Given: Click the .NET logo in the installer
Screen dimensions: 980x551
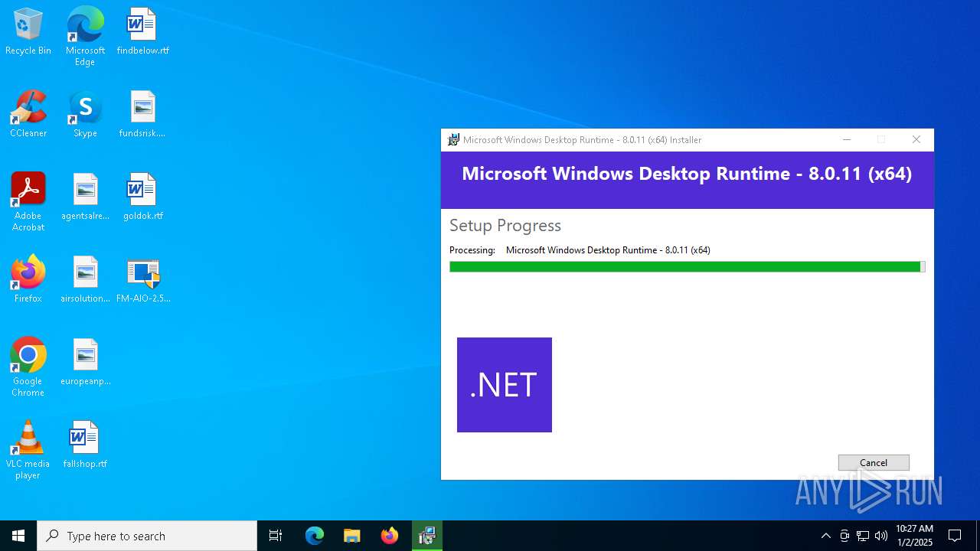Looking at the screenshot, I should coord(505,385).
